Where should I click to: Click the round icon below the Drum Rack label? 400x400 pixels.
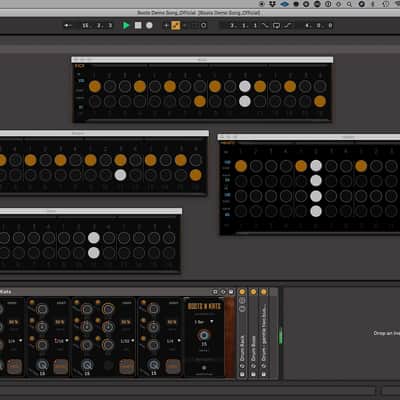click(242, 366)
